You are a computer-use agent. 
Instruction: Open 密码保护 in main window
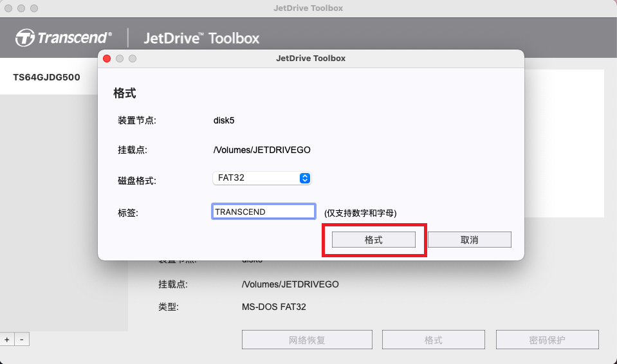(x=548, y=340)
